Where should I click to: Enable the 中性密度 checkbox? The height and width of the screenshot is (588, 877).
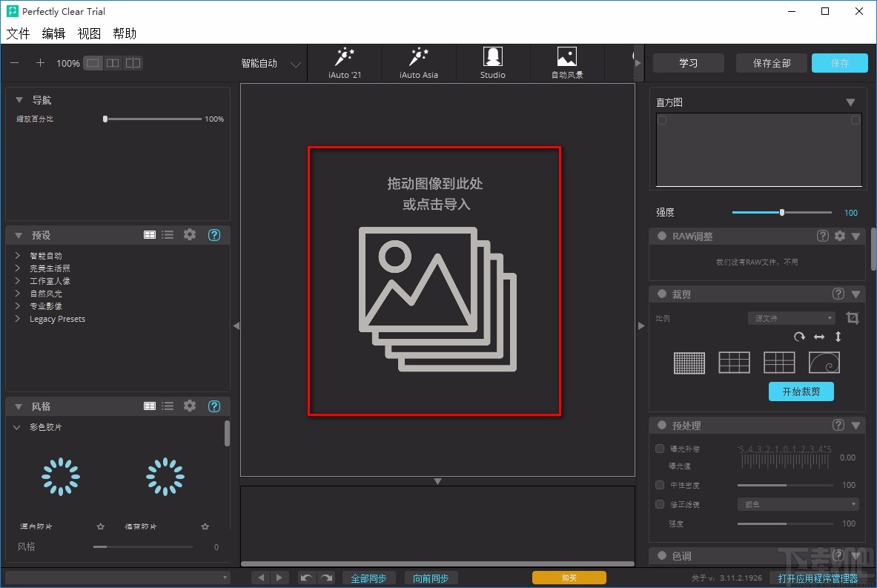click(x=660, y=485)
